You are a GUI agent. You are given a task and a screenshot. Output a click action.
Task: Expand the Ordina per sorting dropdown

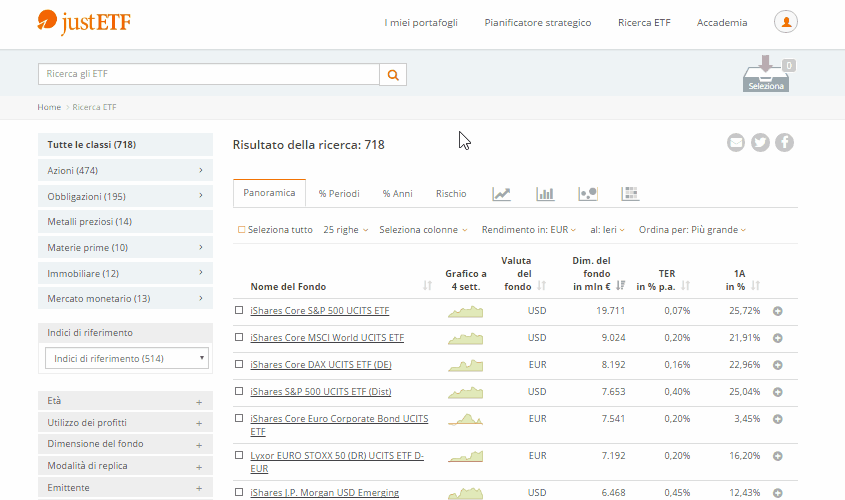click(x=692, y=230)
